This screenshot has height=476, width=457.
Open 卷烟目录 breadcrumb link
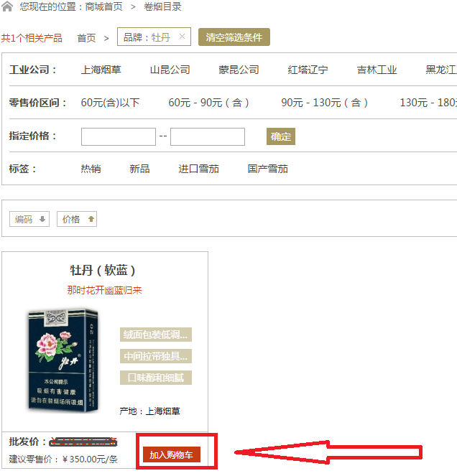[x=162, y=6]
